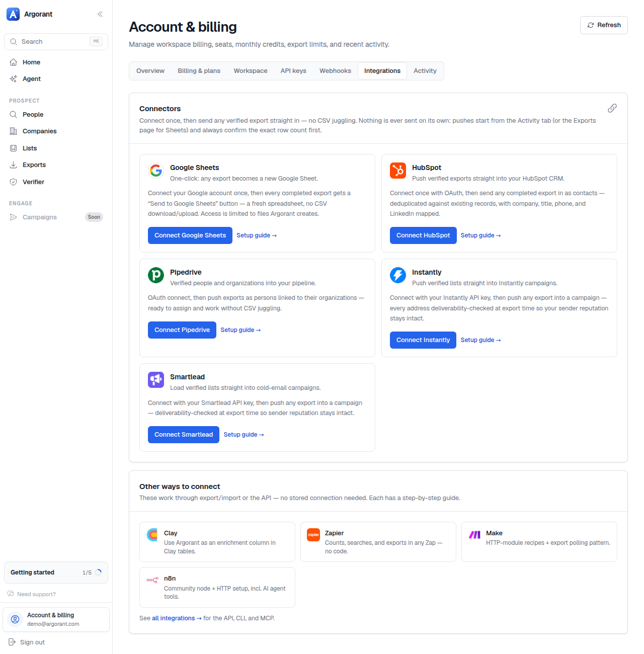Click the Exports download icon
644x654 pixels.
[14, 165]
